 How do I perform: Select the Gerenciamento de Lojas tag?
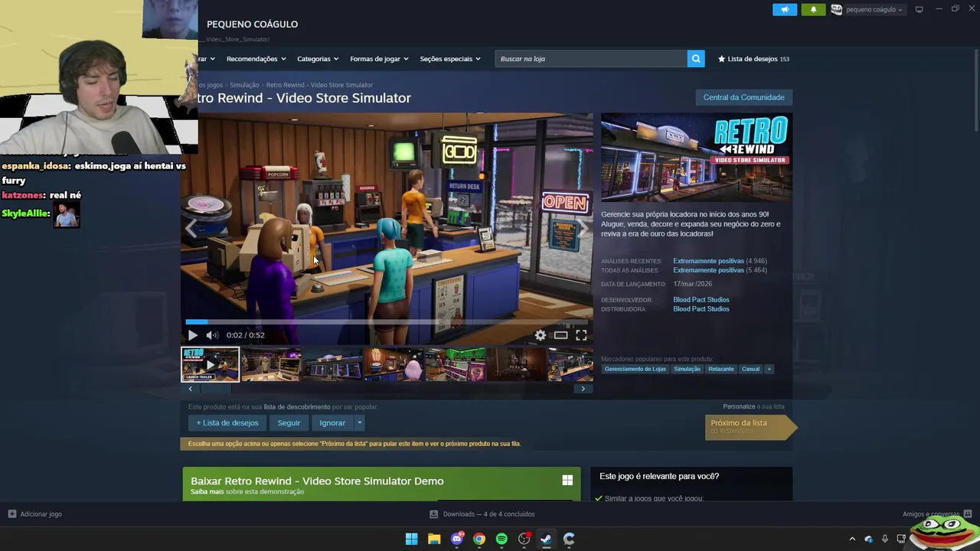[635, 369]
